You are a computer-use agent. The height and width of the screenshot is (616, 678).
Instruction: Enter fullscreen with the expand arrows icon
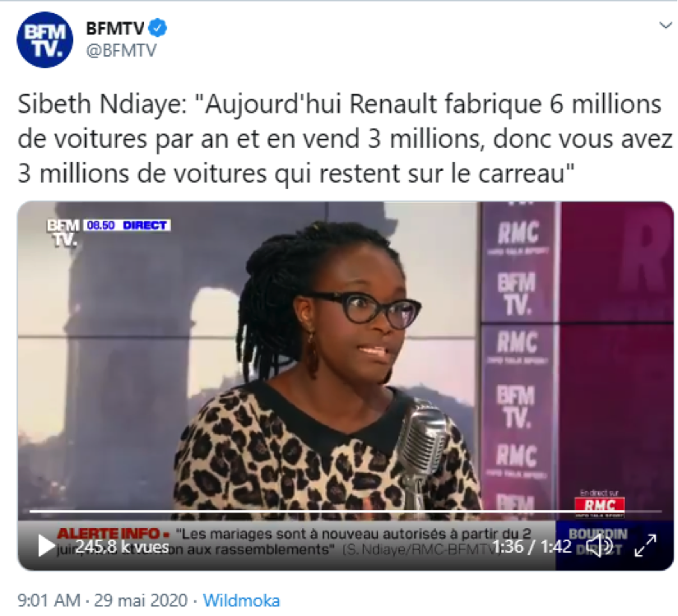[645, 545]
